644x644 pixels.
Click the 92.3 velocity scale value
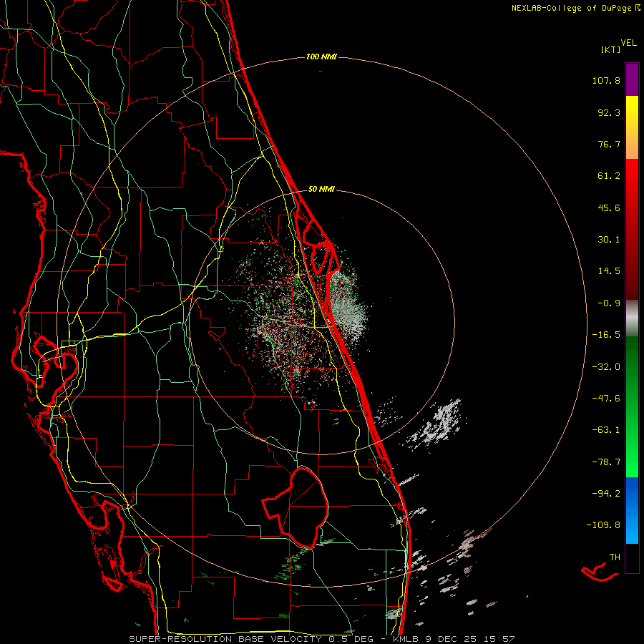coord(609,112)
